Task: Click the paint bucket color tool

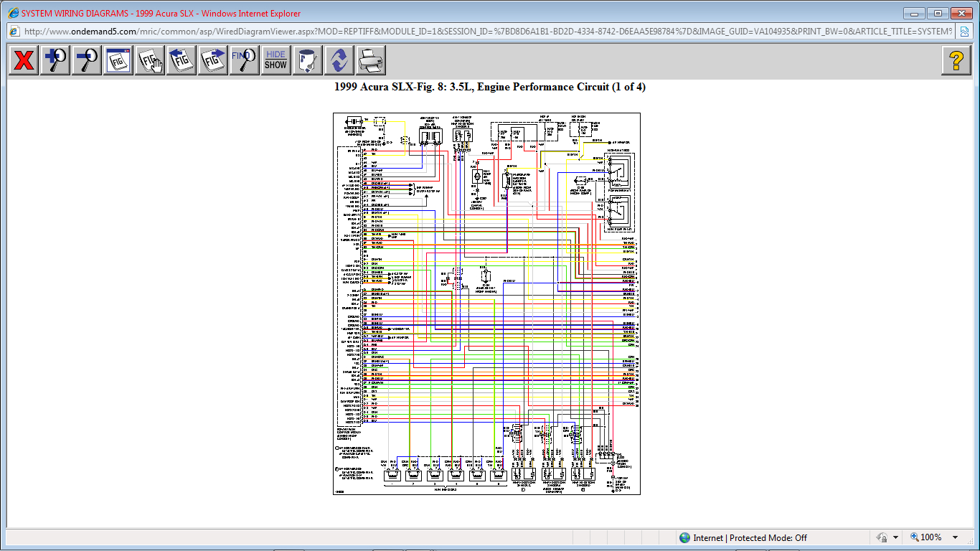Action: pyautogui.click(x=307, y=60)
